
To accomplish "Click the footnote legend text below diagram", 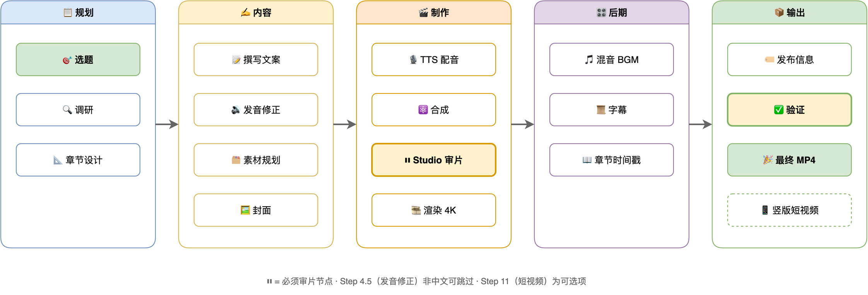I will [x=426, y=281].
